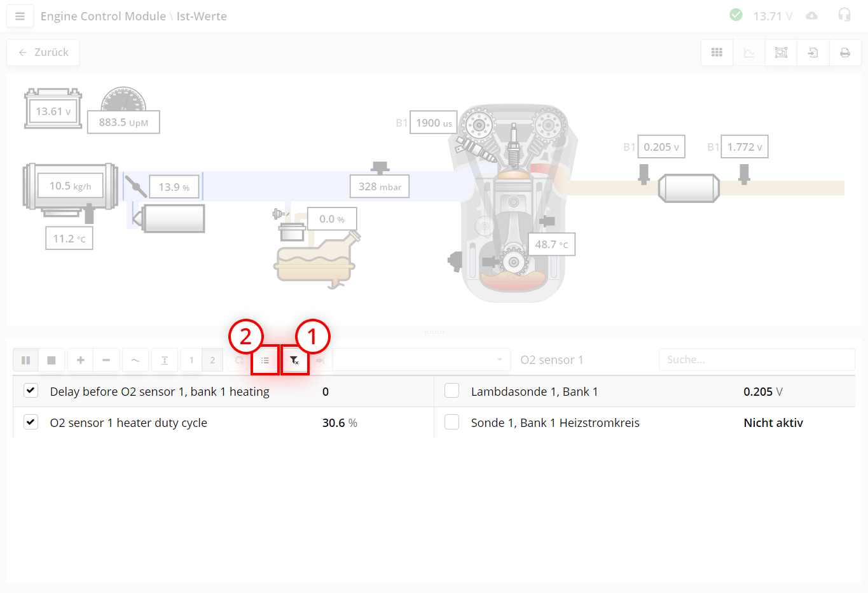
Task: Click the Suche search field
Action: pyautogui.click(x=756, y=360)
